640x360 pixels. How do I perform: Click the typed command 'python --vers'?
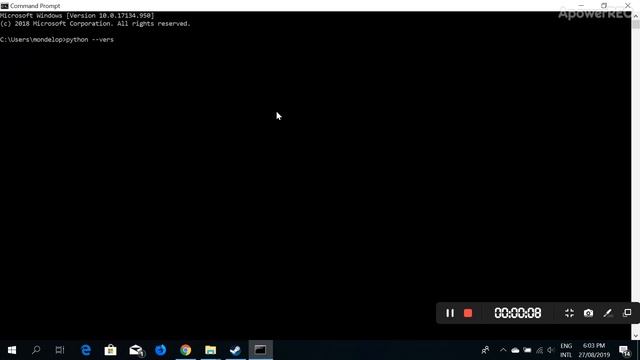90,40
